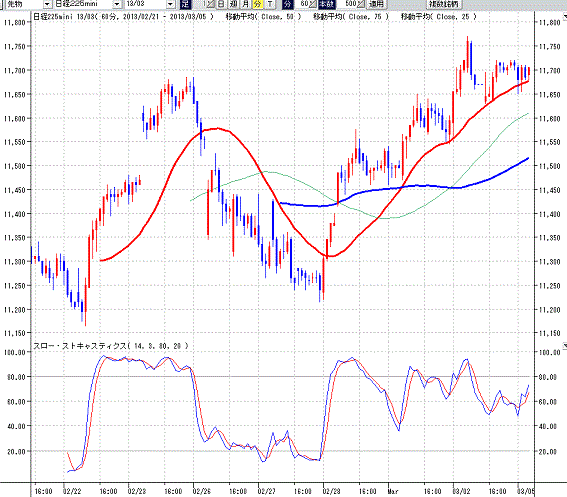Screen dimensions: 567x497
Task: Click the 02/28 date marker on time axis
Action: 332,491
